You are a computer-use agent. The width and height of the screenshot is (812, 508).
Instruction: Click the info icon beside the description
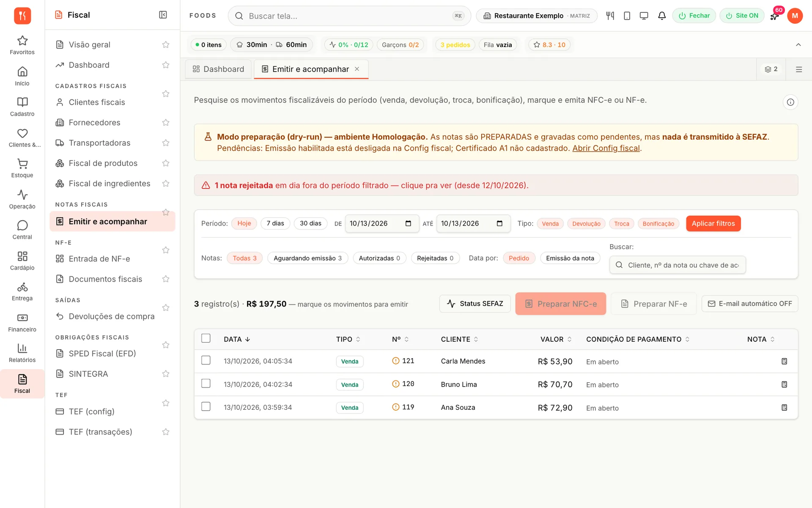790,102
